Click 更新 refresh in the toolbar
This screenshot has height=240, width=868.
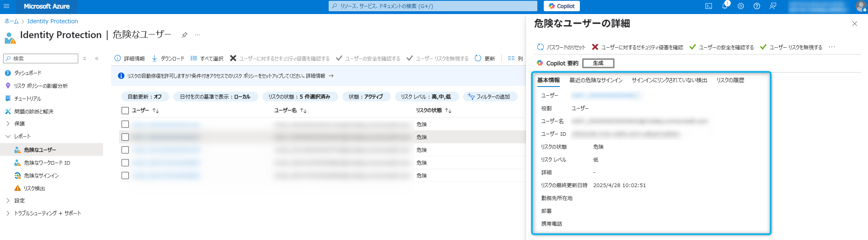485,58
